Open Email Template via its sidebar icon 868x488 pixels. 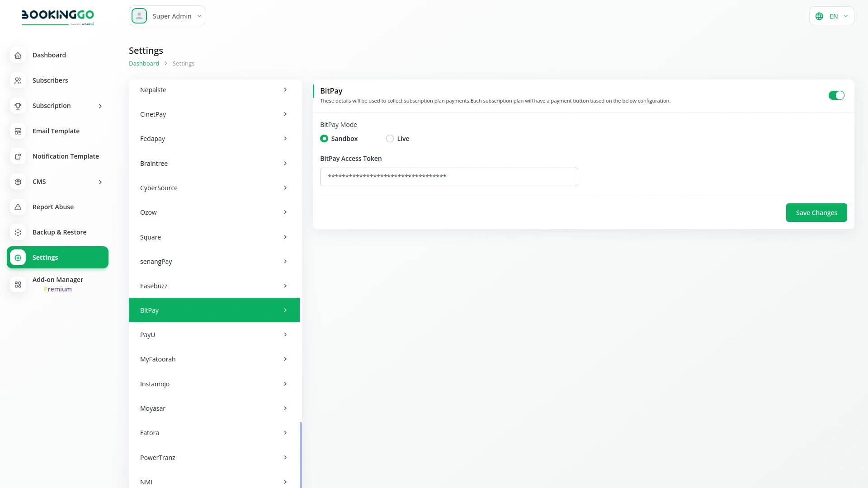[x=18, y=131]
